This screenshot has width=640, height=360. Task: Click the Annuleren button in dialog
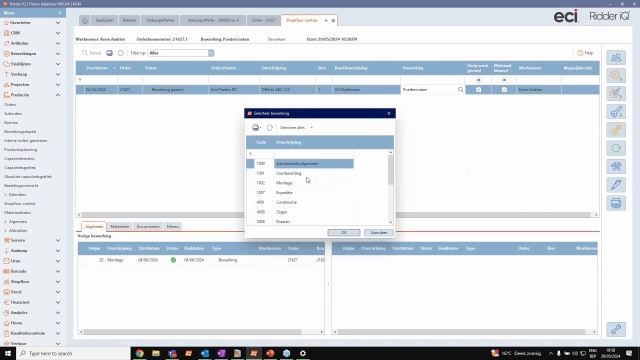click(x=379, y=233)
